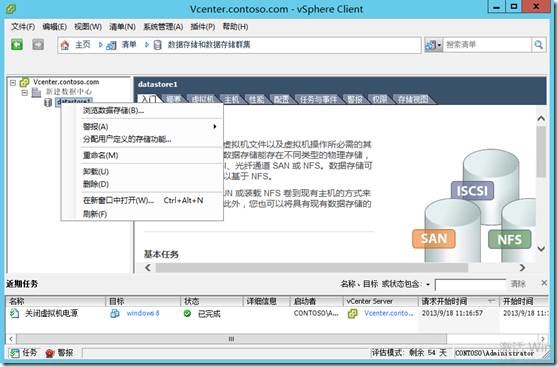Image resolution: width=558 pixels, height=367 pixels.
Task: Click content pane horizontal scrollbar right arrow
Action: tap(522, 268)
